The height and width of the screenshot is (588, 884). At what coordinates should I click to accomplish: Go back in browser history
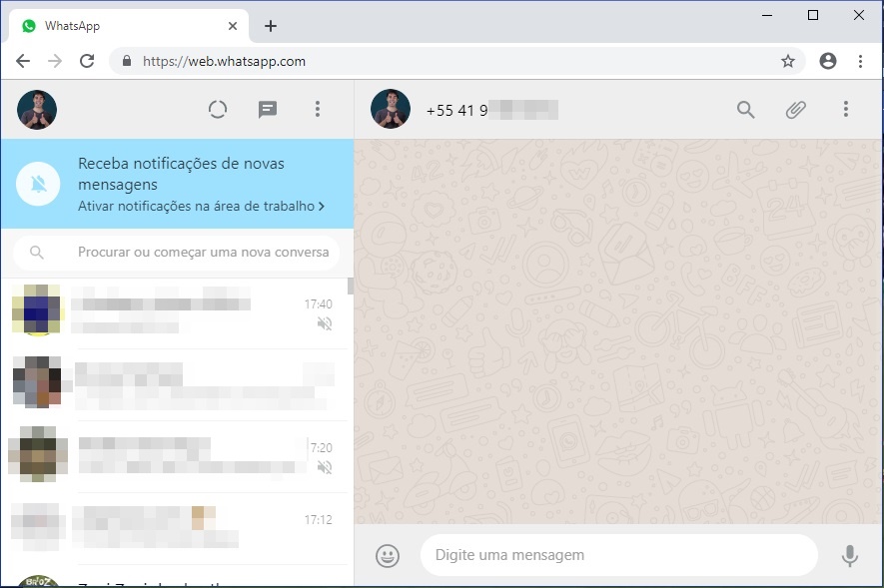(23, 61)
